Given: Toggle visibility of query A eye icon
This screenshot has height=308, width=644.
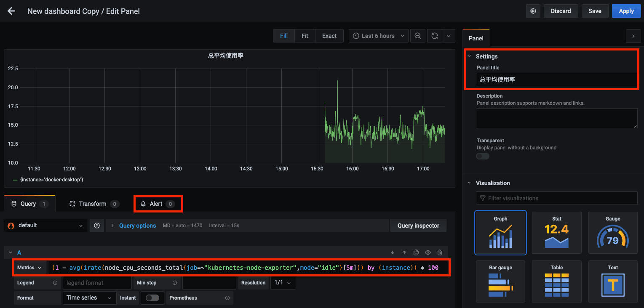Looking at the screenshot, I should 428,252.
